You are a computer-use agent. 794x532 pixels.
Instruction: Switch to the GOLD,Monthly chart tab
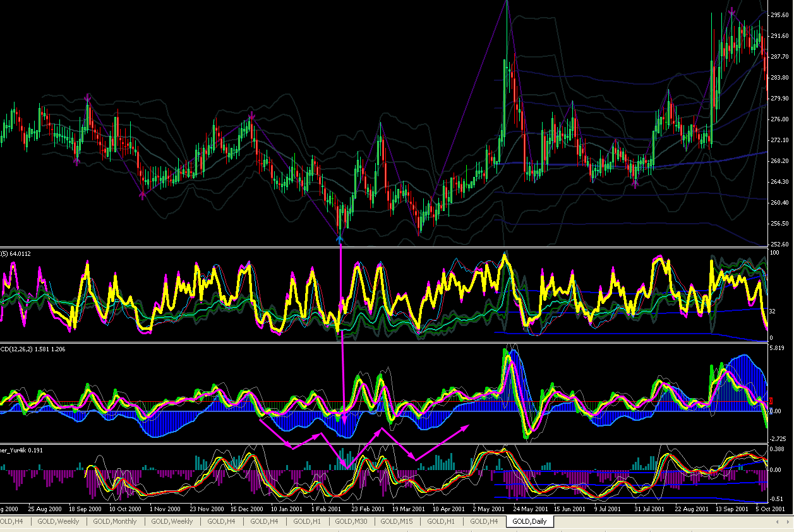coord(115,521)
